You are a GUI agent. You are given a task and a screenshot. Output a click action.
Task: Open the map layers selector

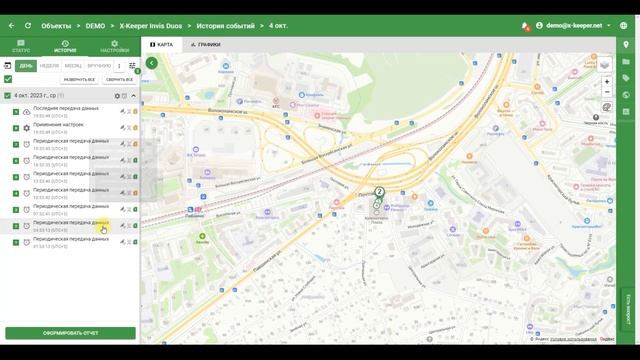[604, 65]
